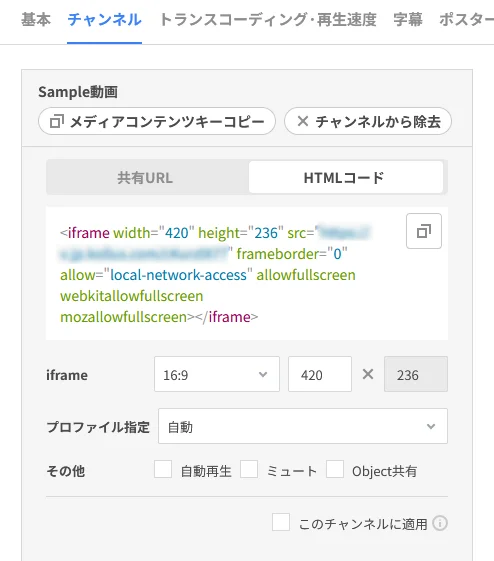
Task: Toggle the ミュート checkbox
Action: point(249,469)
